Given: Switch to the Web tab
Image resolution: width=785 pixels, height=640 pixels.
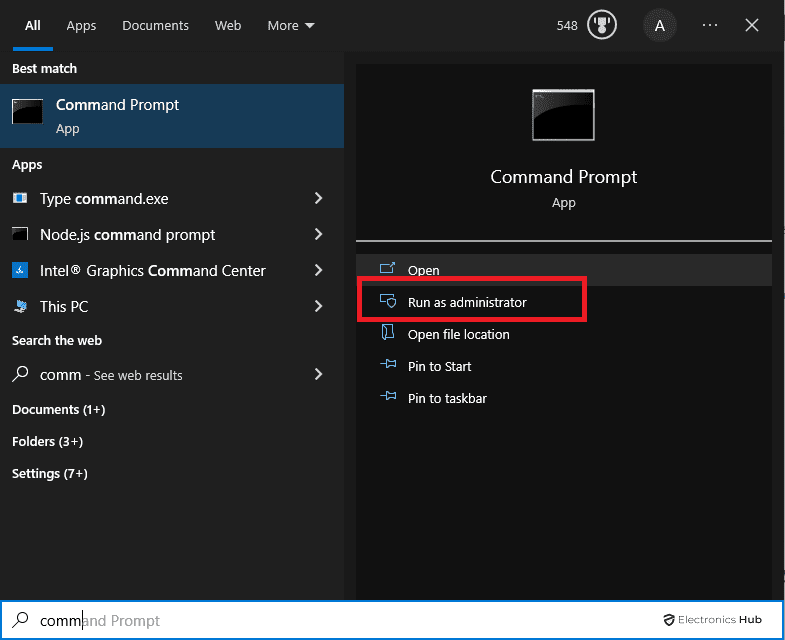Looking at the screenshot, I should point(228,26).
